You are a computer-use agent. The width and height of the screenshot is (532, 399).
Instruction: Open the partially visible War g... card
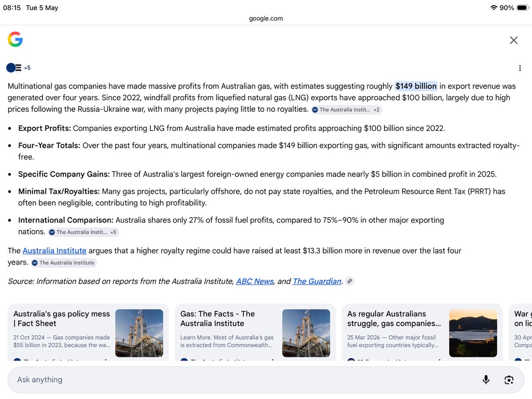[x=520, y=332]
